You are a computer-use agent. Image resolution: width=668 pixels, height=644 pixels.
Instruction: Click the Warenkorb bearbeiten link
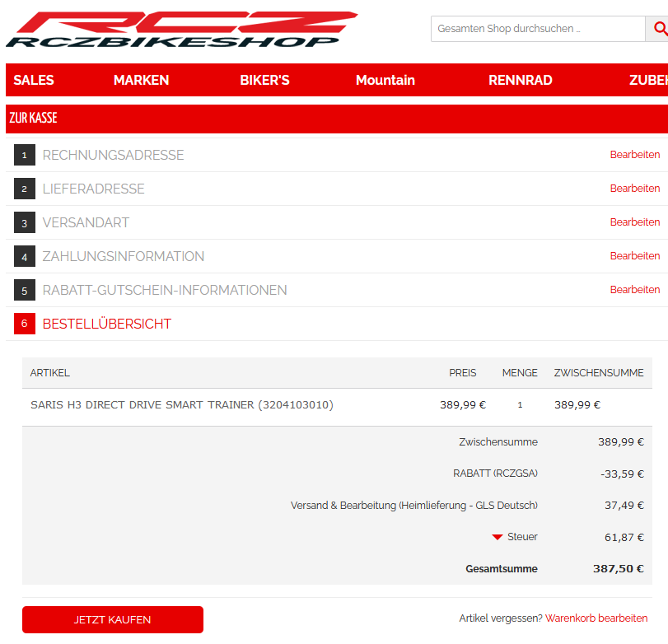click(x=596, y=618)
